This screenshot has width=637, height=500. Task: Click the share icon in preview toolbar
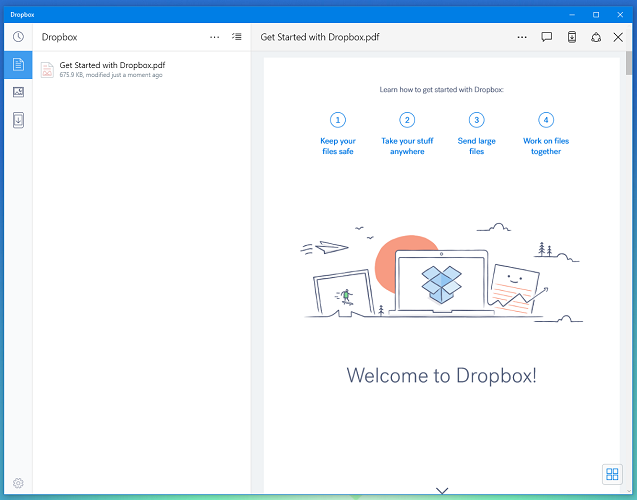[596, 37]
